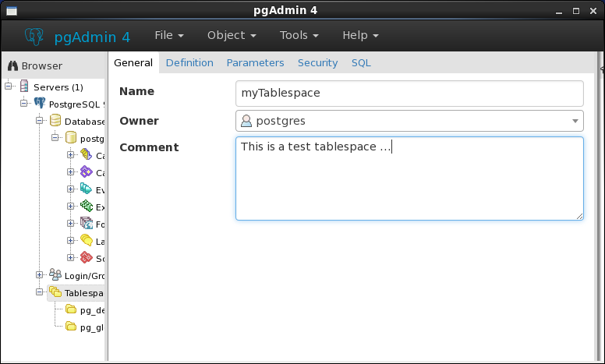Maximize the pgAdmin 4 window
The height and width of the screenshot is (364, 605).
tap(575, 11)
